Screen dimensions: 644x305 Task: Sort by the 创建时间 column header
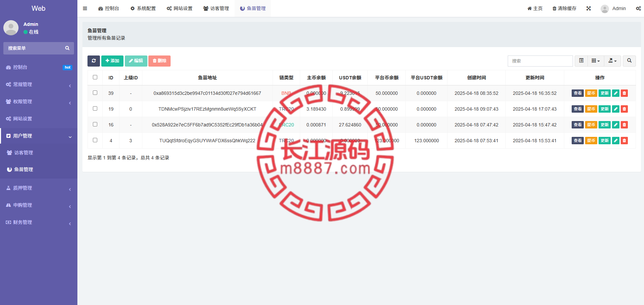pos(476,78)
